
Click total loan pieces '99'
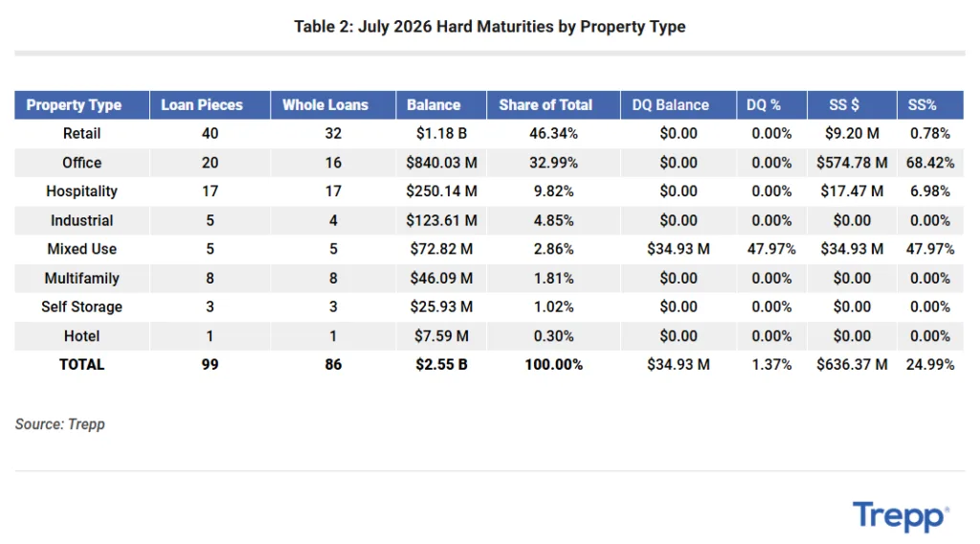click(x=210, y=365)
